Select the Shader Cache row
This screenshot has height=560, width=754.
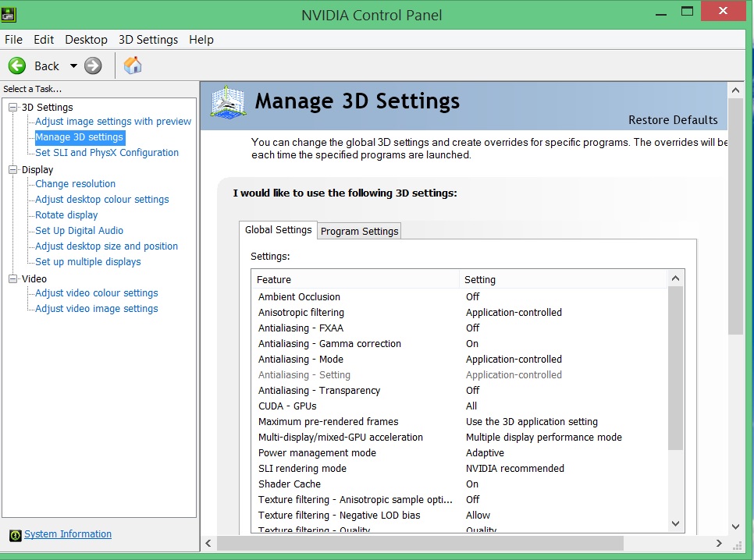[459, 484]
